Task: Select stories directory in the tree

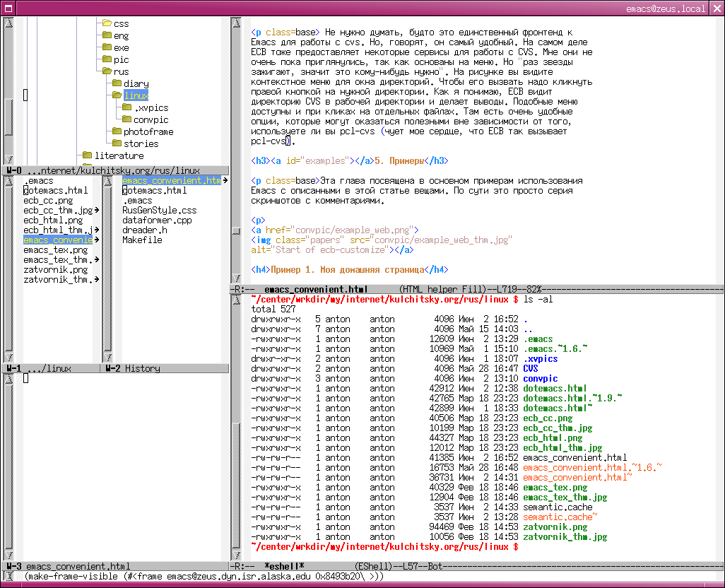Action: coord(141,143)
